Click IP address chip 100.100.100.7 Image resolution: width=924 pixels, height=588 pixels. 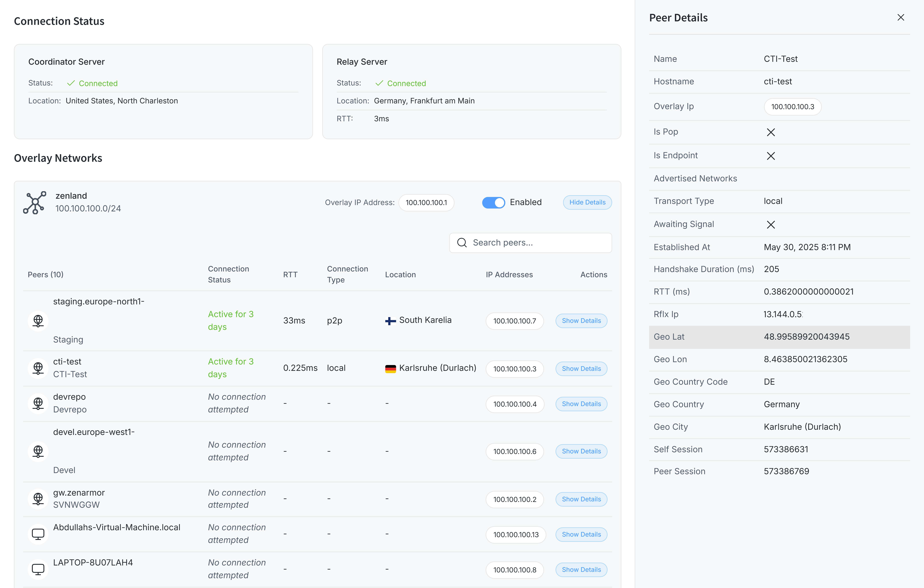pos(515,321)
